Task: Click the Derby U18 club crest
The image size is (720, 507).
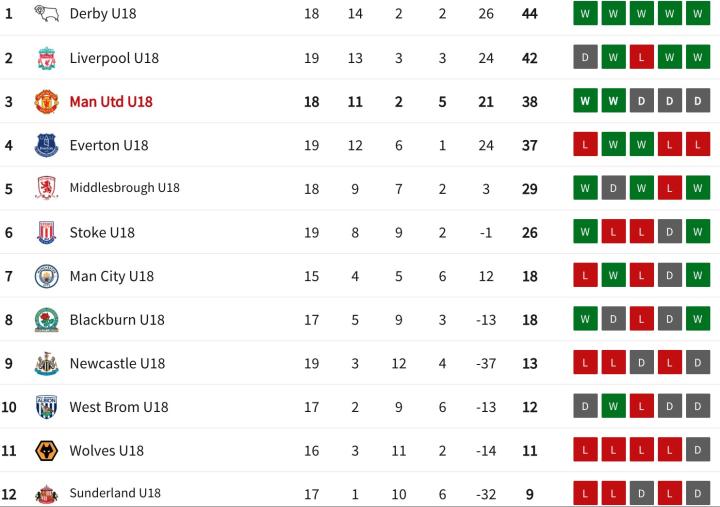Action: pyautogui.click(x=46, y=14)
